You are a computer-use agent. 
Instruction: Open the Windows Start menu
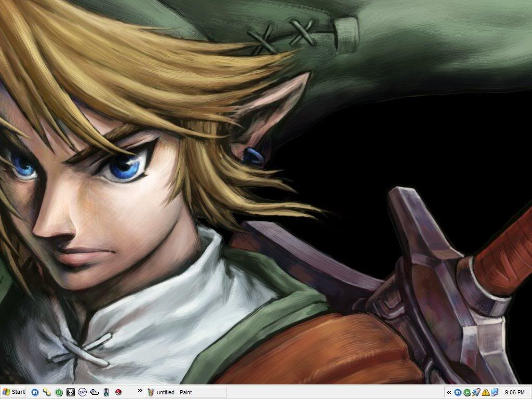pos(13,392)
